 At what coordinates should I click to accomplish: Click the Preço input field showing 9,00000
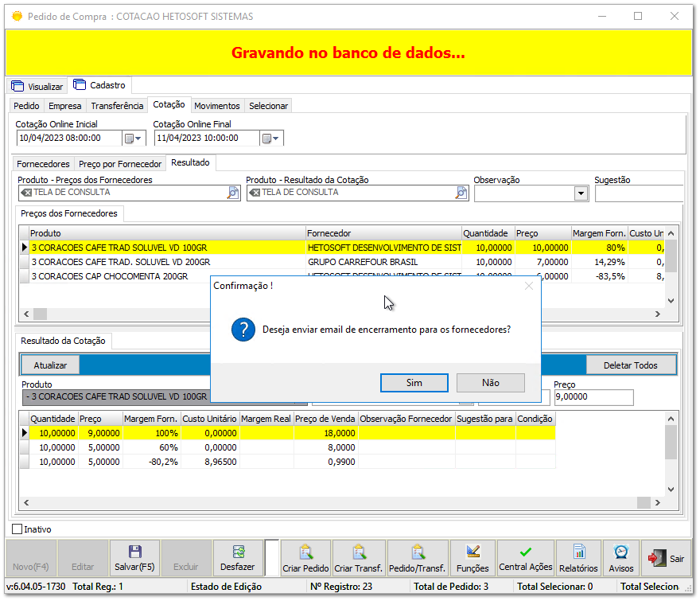coord(593,397)
